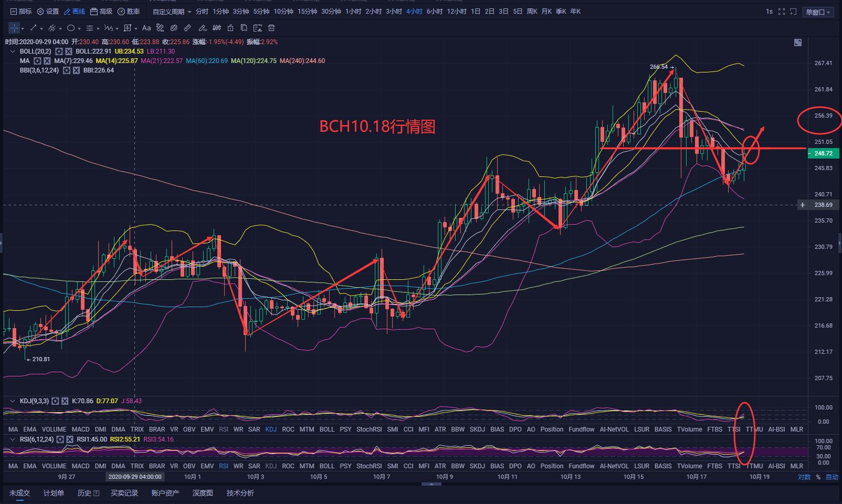Open BOLL indicator settings gear
Viewport: 842px width, 504px height.
tap(59, 51)
